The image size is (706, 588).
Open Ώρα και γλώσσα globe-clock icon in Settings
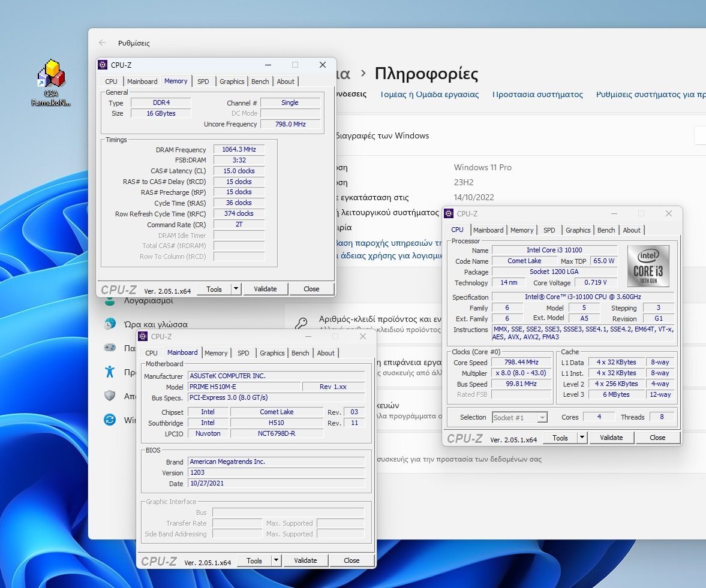[x=110, y=324]
